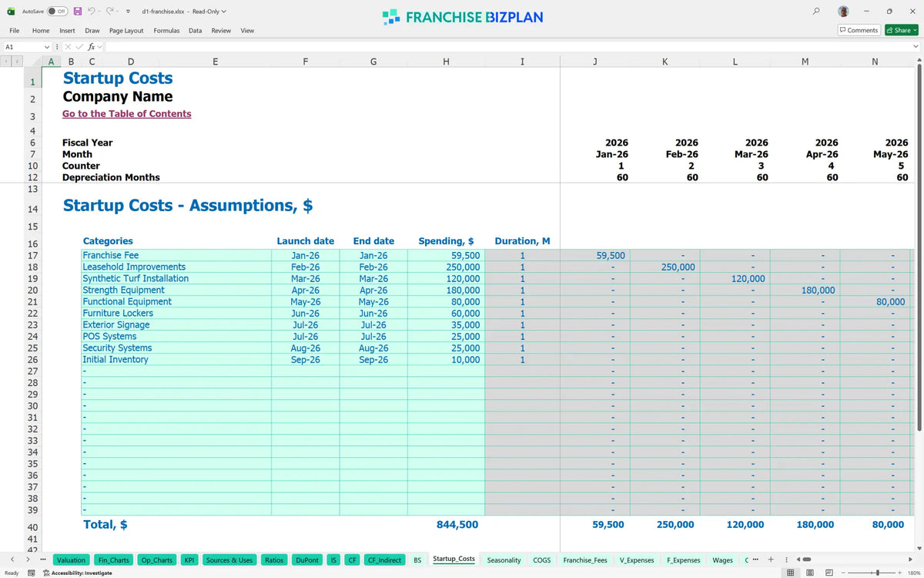924x578 pixels.
Task: Switch to the Wages sheet tab
Action: click(x=723, y=560)
